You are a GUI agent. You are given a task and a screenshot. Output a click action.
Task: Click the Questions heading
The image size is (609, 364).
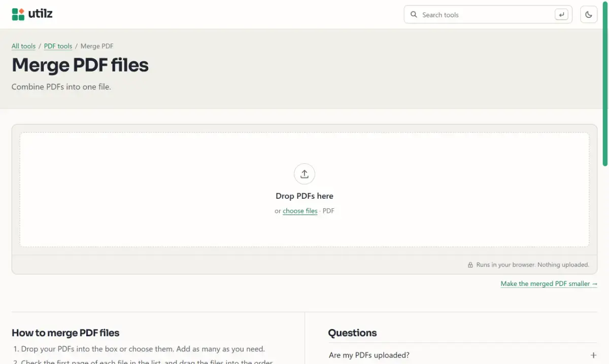coord(352,333)
